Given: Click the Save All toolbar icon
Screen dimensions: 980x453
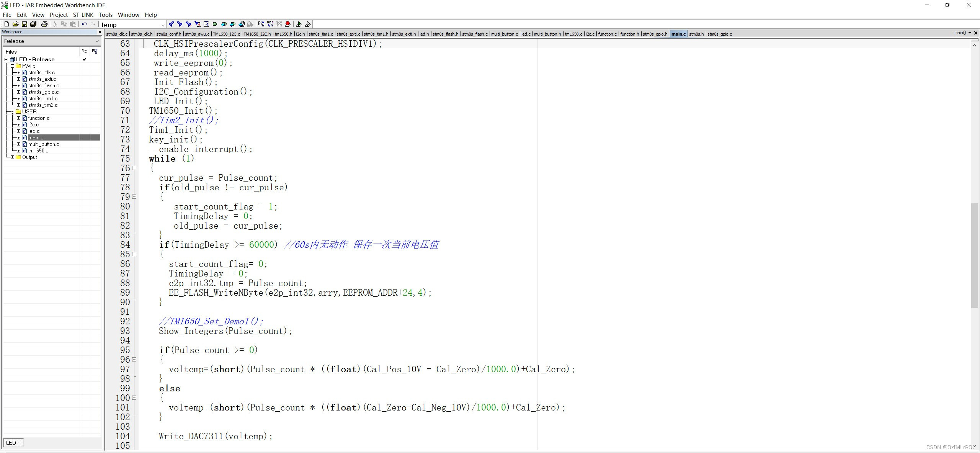Looking at the screenshot, I should pos(33,24).
